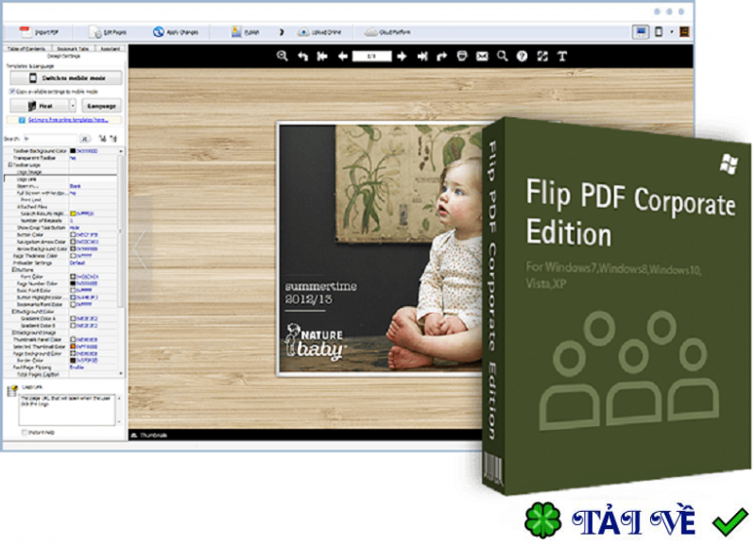Image resolution: width=756 pixels, height=546 pixels.
Task: Select the Preloader Settings row
Action: [x=60, y=263]
